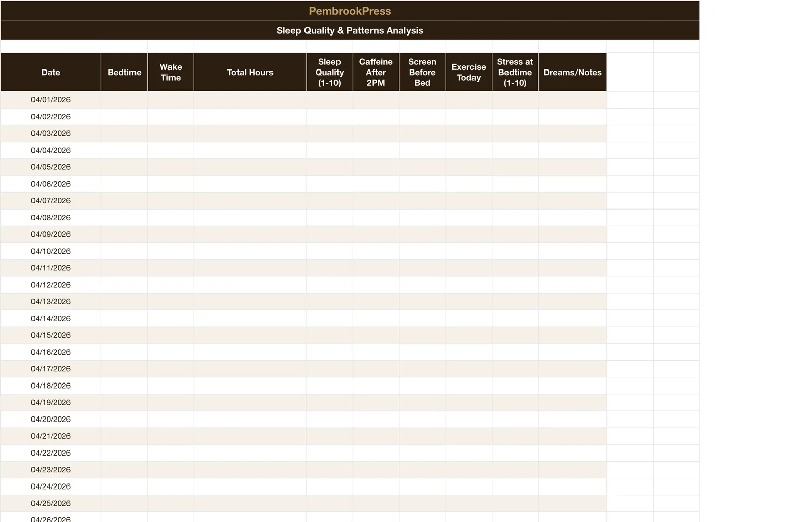Viewport: 812px width, 522px height.
Task: Select the 04/24/2026 date cell
Action: [51, 486]
